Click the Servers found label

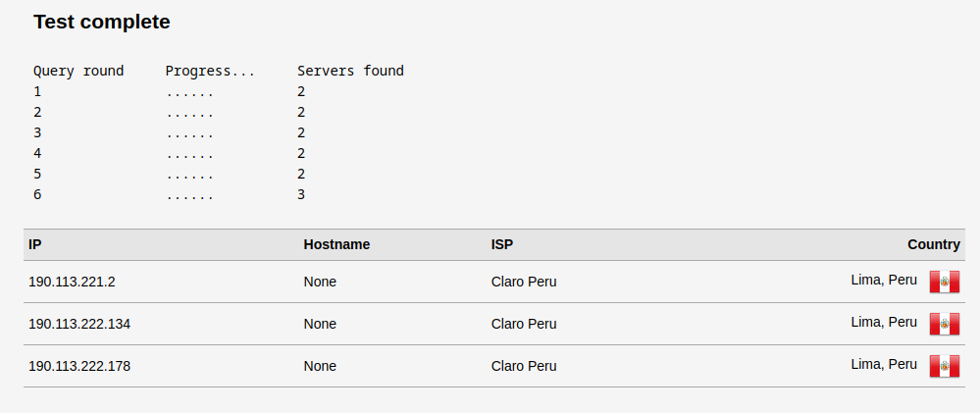[350, 71]
